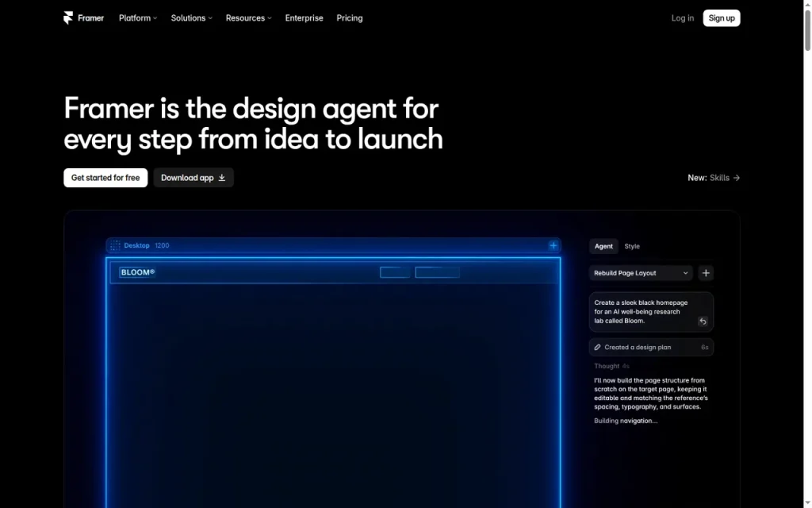Click the Download app button

coord(193,178)
